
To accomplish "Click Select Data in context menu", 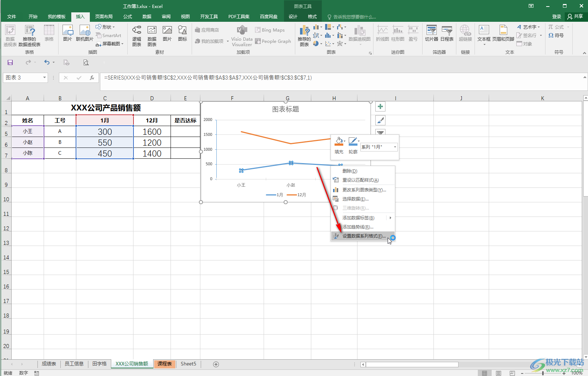I will coord(363,199).
